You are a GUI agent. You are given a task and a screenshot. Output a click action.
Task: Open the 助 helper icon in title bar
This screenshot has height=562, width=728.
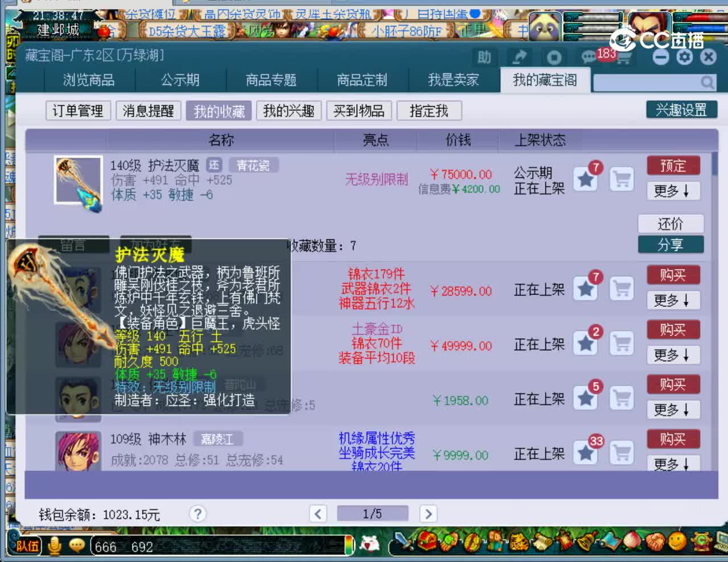point(484,57)
